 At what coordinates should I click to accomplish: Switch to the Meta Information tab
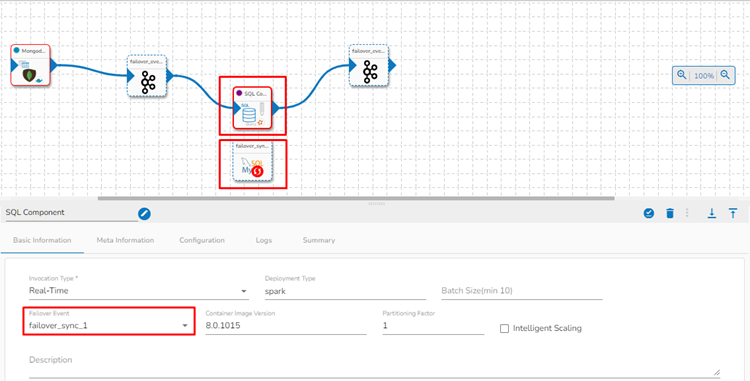click(x=125, y=240)
